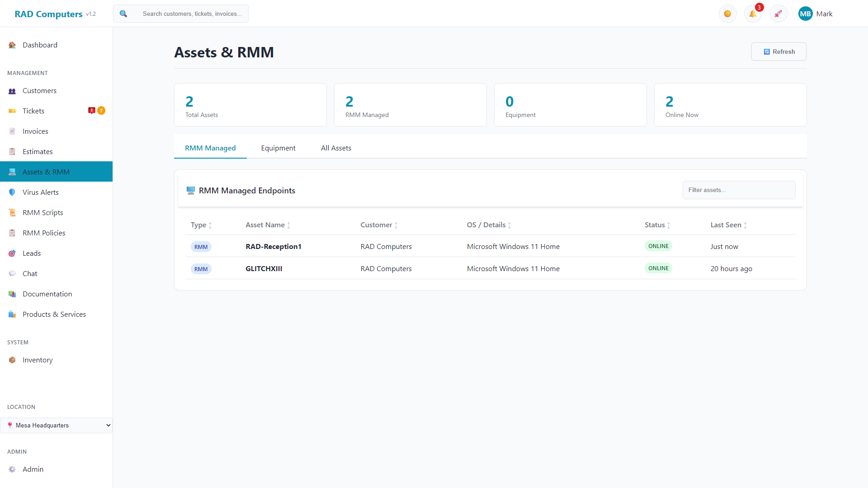This screenshot has width=868, height=488.
Task: Open the Leads target icon
Action: [12, 253]
